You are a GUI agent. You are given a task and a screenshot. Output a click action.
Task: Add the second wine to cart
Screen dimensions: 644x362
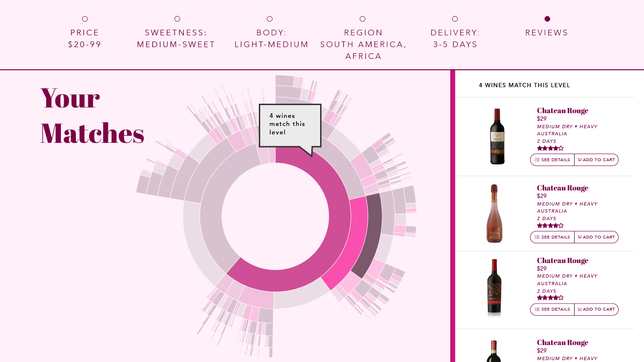click(596, 237)
